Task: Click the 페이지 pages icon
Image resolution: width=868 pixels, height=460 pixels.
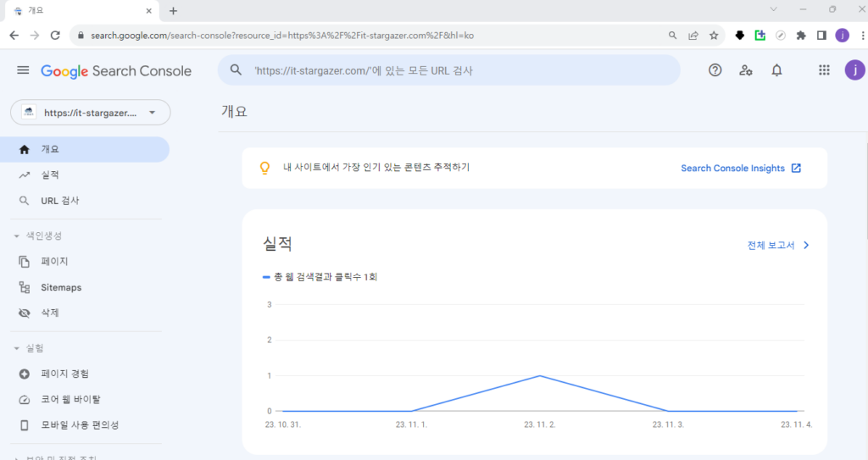Action: [x=24, y=261]
